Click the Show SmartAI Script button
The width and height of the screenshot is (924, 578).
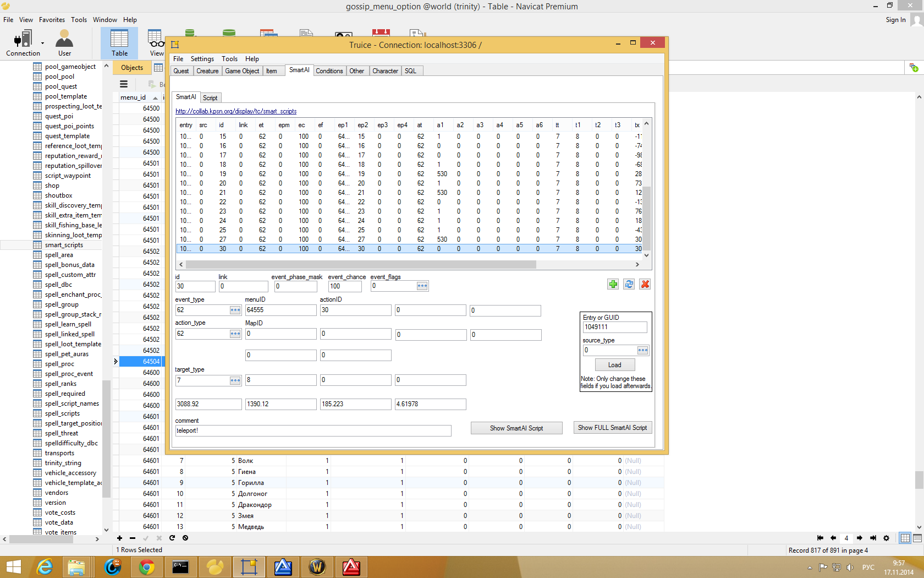pos(516,428)
